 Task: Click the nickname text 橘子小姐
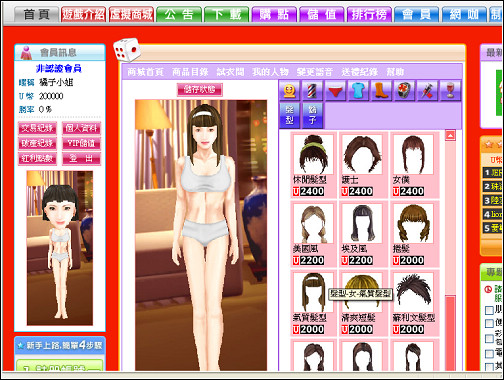56,82
